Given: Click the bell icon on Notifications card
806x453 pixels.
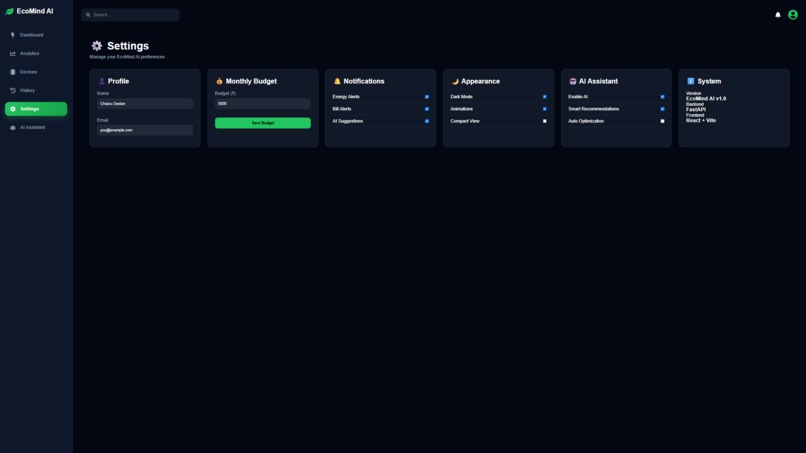Looking at the screenshot, I should (x=337, y=81).
